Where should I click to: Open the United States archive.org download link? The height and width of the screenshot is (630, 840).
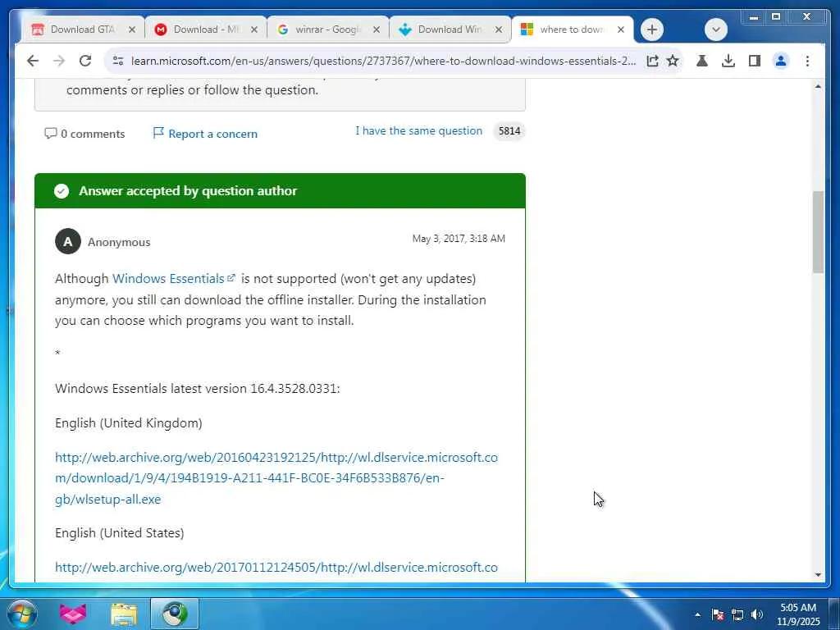[276, 568]
